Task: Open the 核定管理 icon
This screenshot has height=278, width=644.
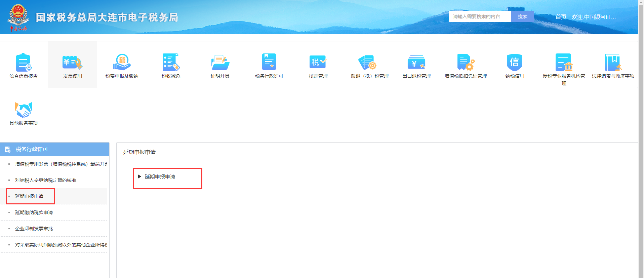Action: [318, 62]
